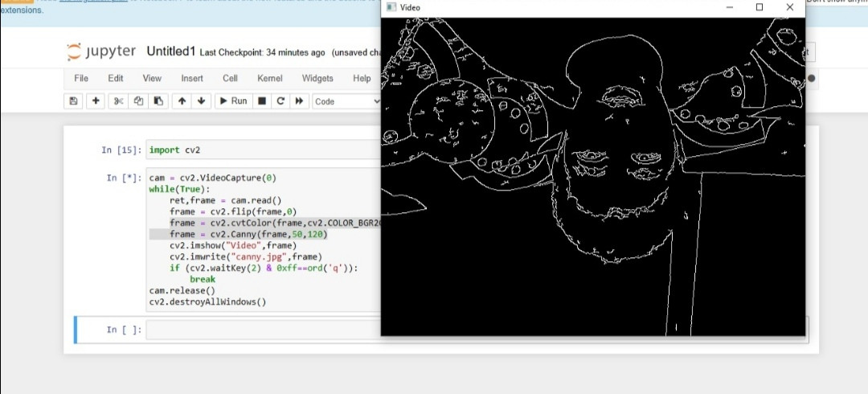Image resolution: width=868 pixels, height=394 pixels.
Task: Cut selected cells with the scissors icon
Action: [118, 101]
